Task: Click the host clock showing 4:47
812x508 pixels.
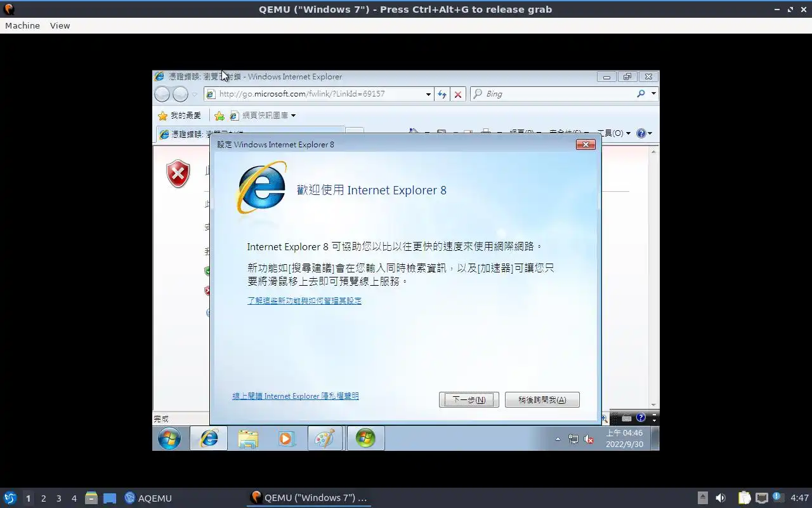Action: coord(799,498)
